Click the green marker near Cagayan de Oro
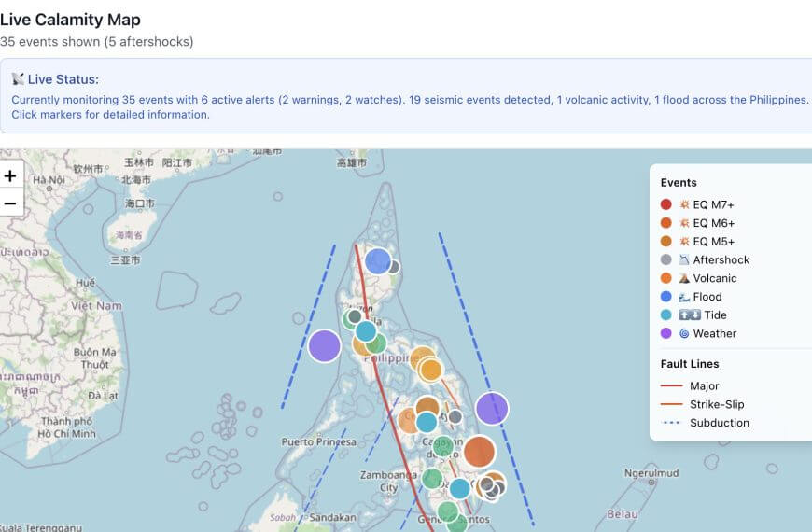 442,445
